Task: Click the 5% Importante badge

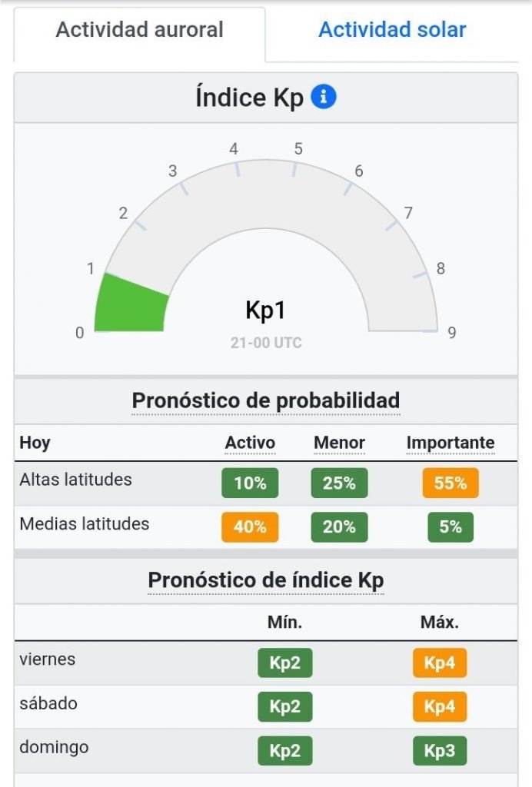Action: [450, 527]
